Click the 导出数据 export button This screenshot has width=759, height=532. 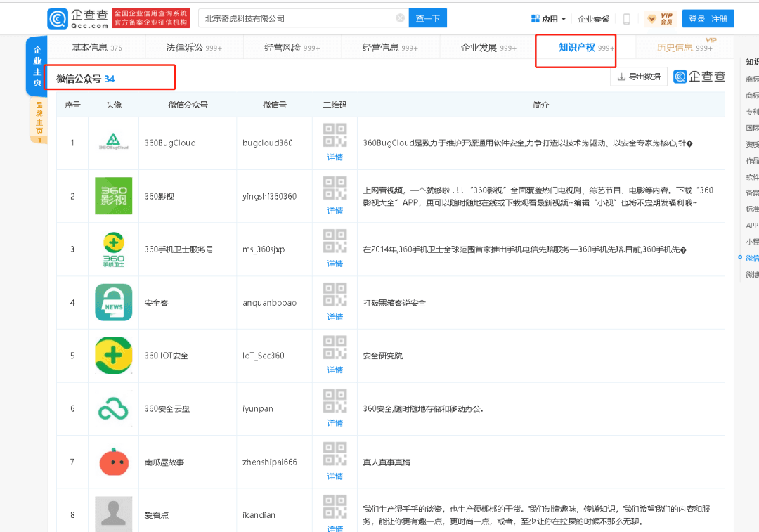pos(639,77)
